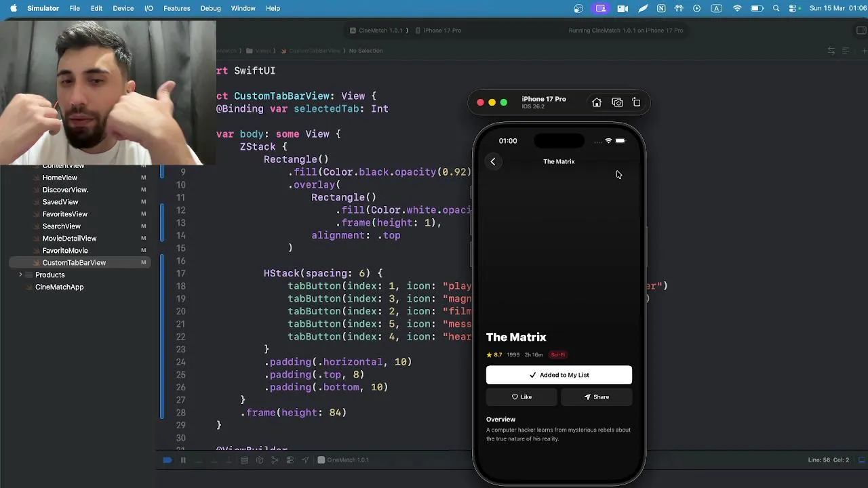Tap the back chevron in the movie detail screen
Image resolution: width=868 pixels, height=488 pixels.
pyautogui.click(x=493, y=161)
